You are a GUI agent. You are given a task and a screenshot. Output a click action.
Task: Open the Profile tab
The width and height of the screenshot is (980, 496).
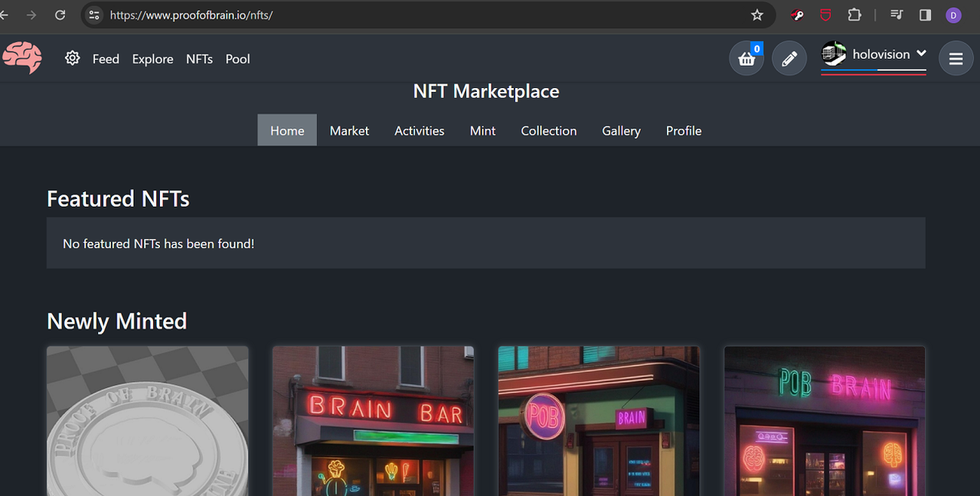pyautogui.click(x=684, y=130)
